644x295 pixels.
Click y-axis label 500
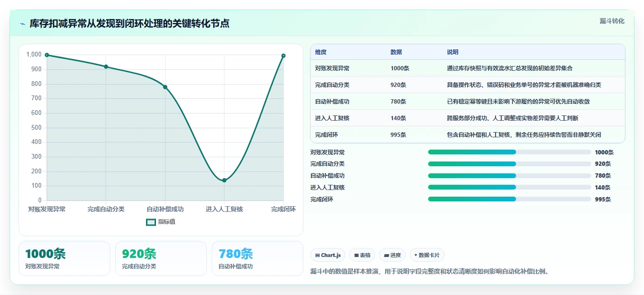click(x=37, y=128)
